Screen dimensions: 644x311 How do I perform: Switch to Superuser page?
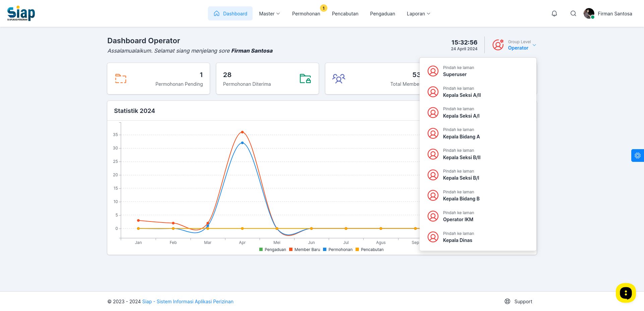tap(478, 71)
